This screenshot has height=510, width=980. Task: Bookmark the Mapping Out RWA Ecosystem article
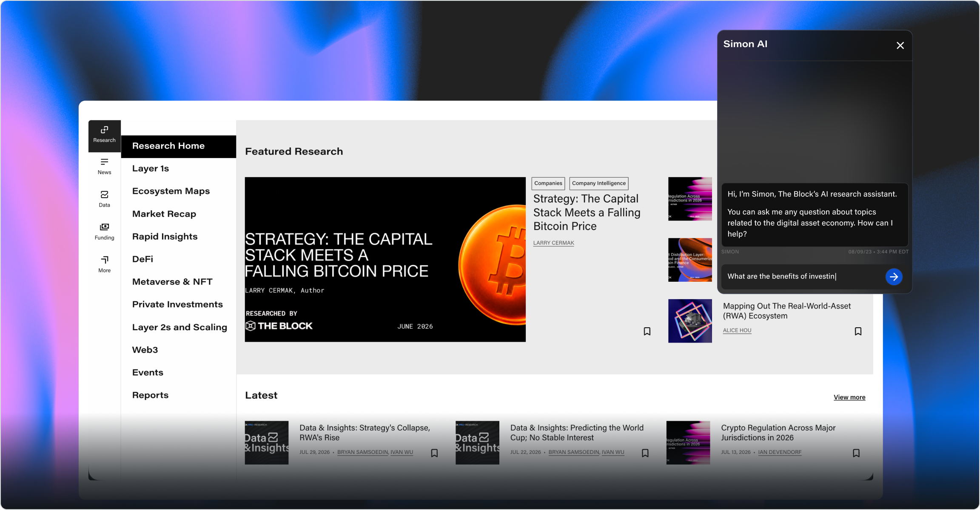[858, 331]
